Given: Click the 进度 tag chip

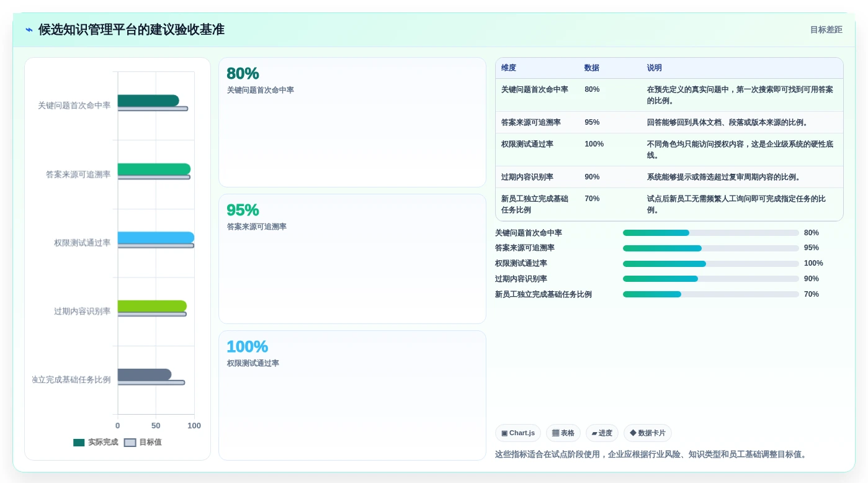Looking at the screenshot, I should [602, 433].
